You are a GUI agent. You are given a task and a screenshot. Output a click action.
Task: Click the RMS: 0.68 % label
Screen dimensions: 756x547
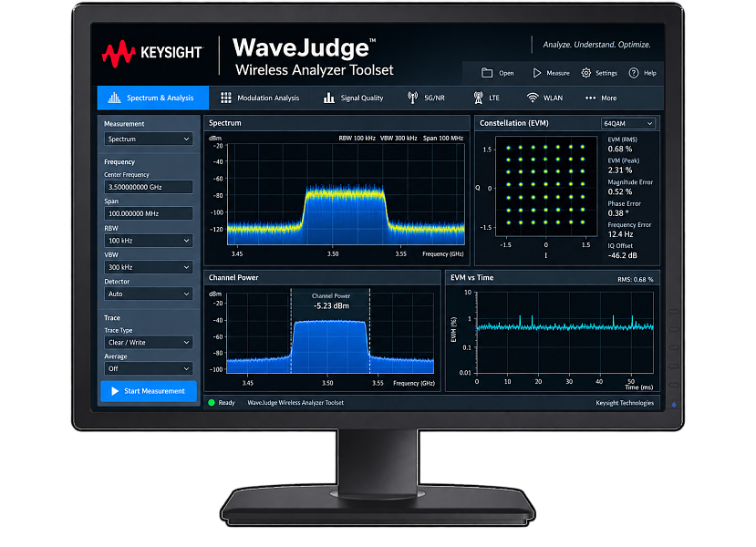[x=635, y=280]
